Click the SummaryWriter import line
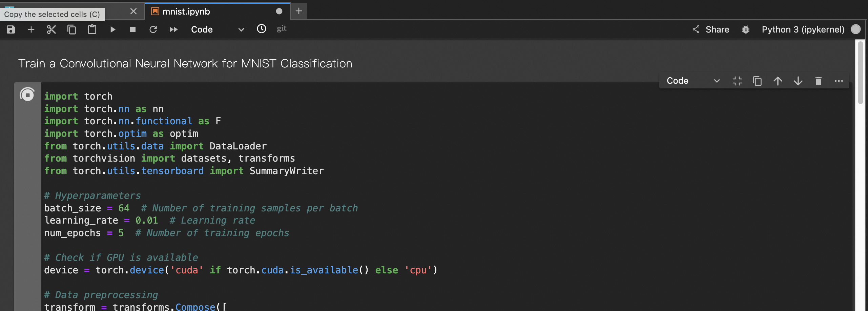The width and height of the screenshot is (868, 311). pos(184,171)
